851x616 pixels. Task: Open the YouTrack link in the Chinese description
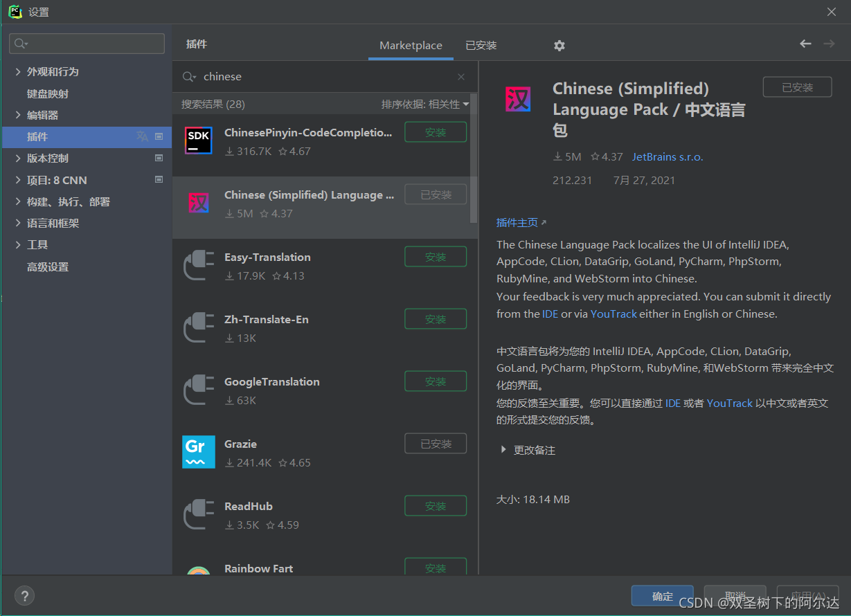[x=730, y=403]
